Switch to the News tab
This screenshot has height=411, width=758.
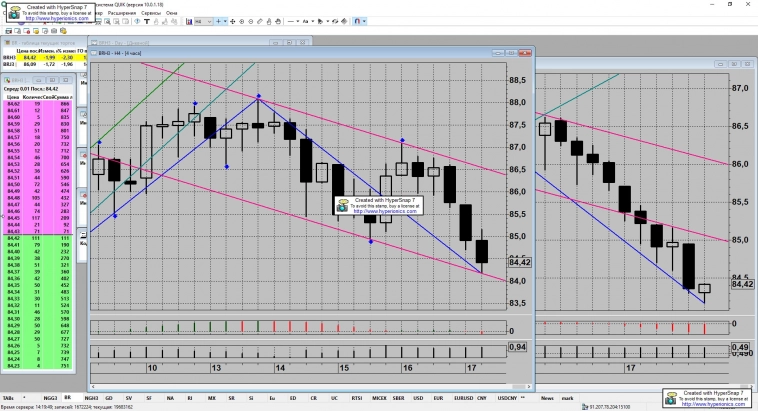(x=547, y=396)
